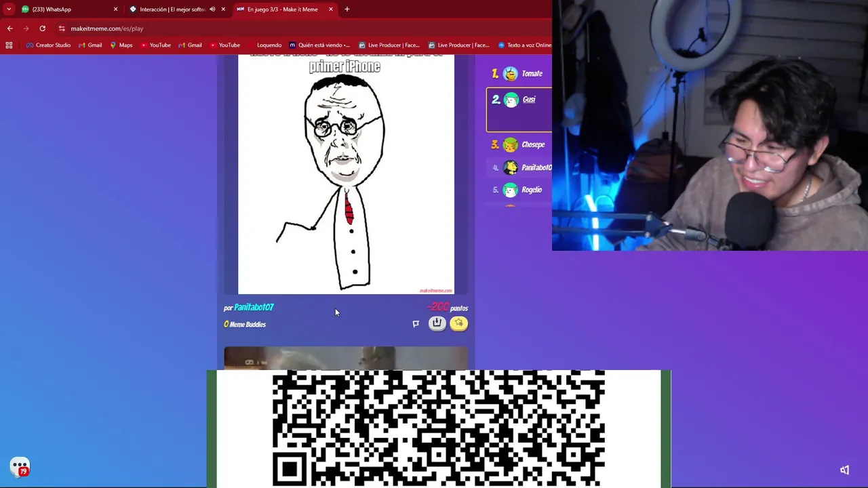The height and width of the screenshot is (488, 868).
Task: Click Rogelio's avatar icon
Action: click(510, 190)
